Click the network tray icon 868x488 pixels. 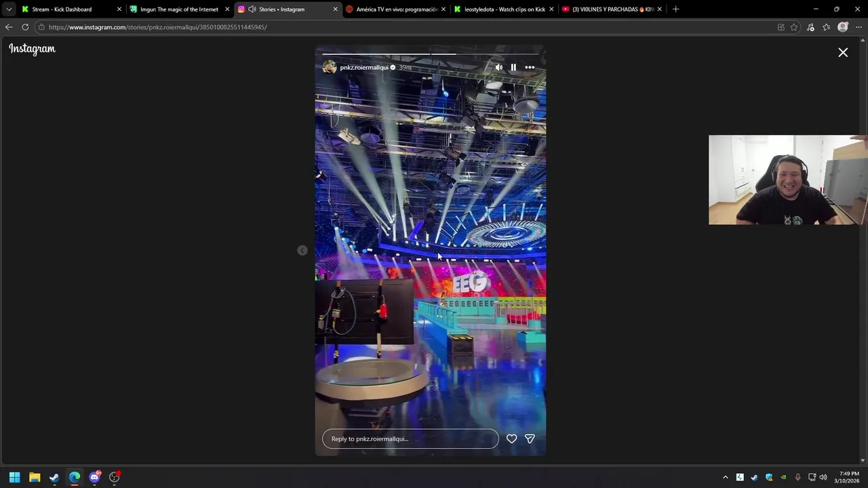812,477
